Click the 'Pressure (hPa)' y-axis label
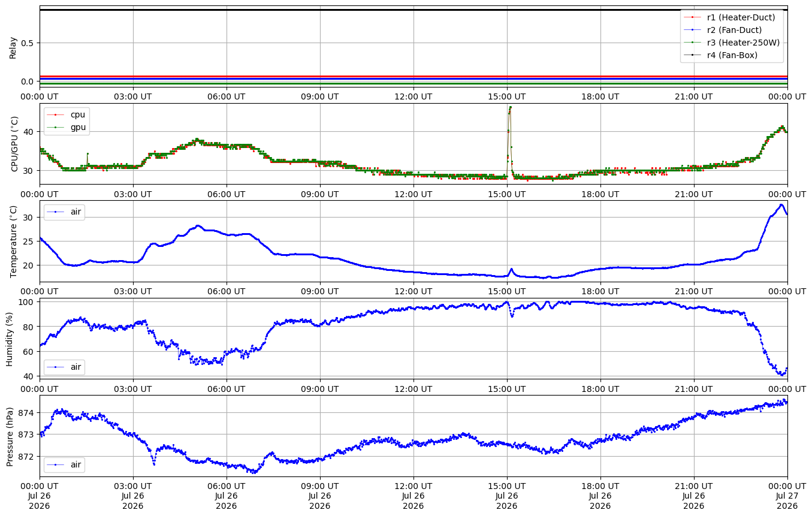812x516 pixels. (x=10, y=436)
